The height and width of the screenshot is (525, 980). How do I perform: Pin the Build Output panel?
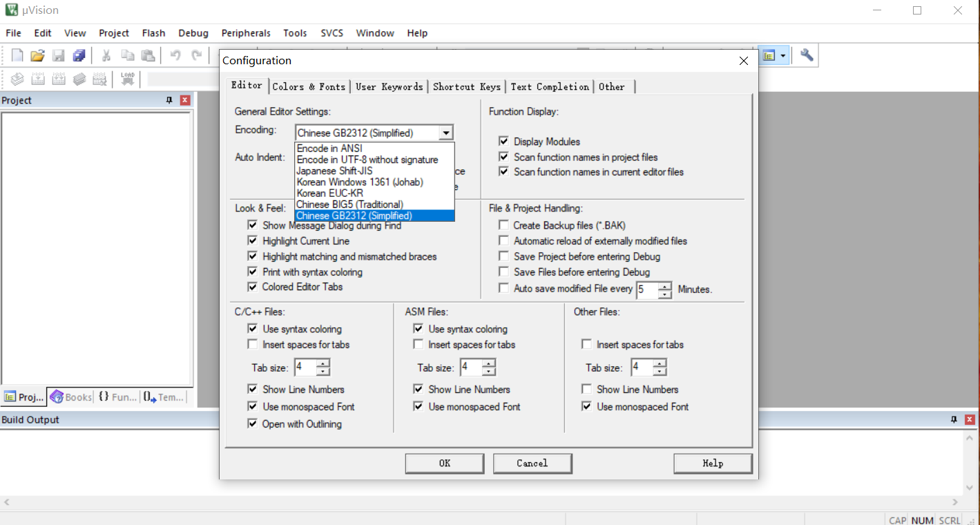pos(954,419)
